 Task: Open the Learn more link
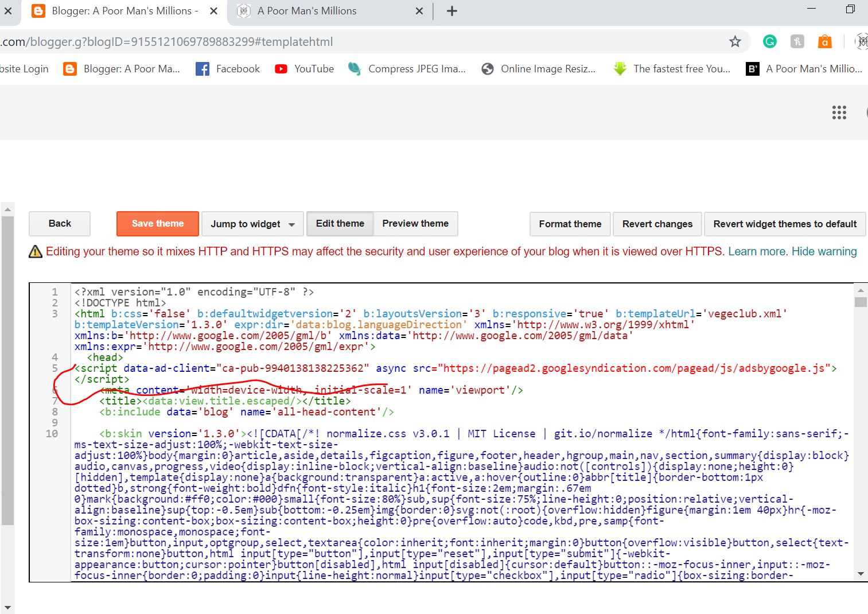(758, 251)
